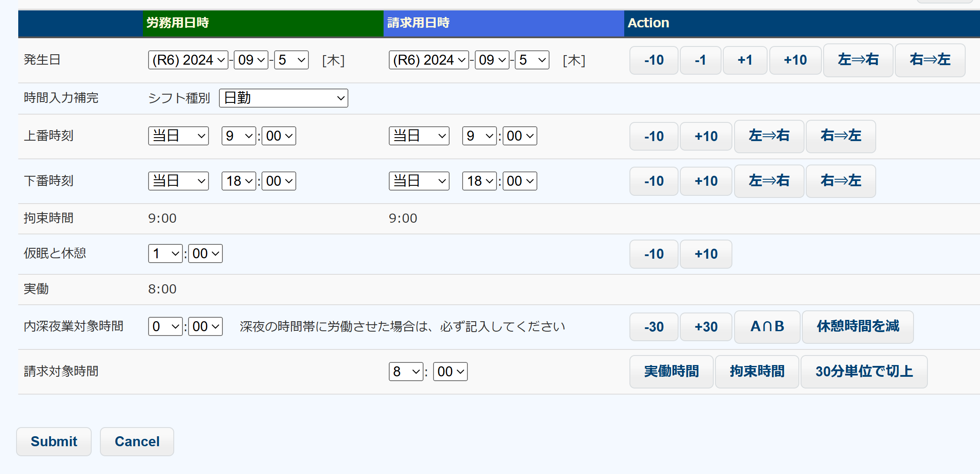Open 請求対象時間 hour dropdown showing 8

click(x=406, y=372)
